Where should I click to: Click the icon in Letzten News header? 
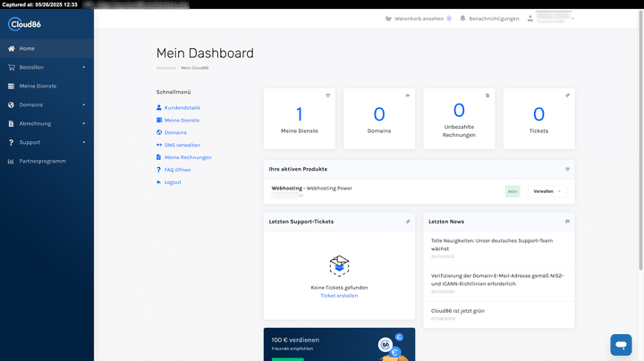pos(568,222)
